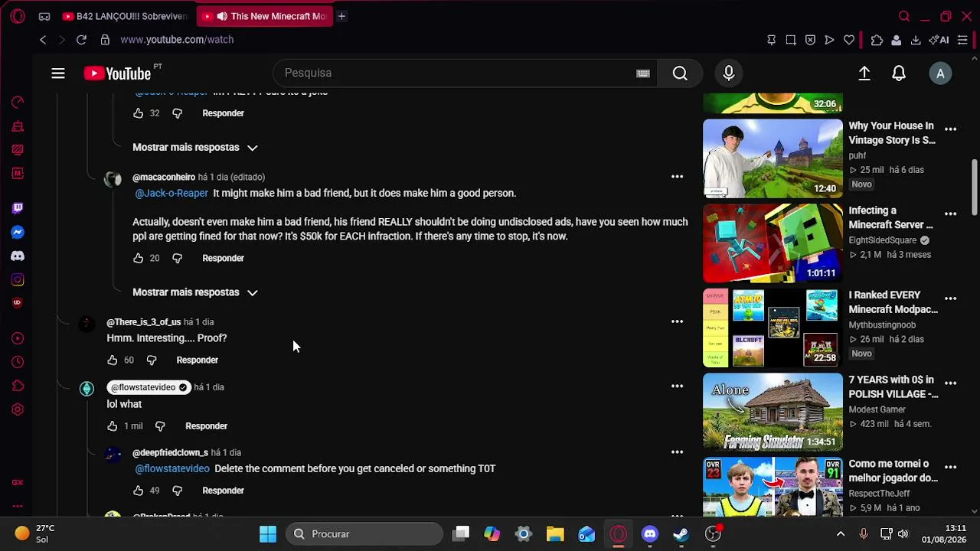Search open tabs with the magnifier icon
Image resolution: width=980 pixels, height=551 pixels.
[904, 16]
